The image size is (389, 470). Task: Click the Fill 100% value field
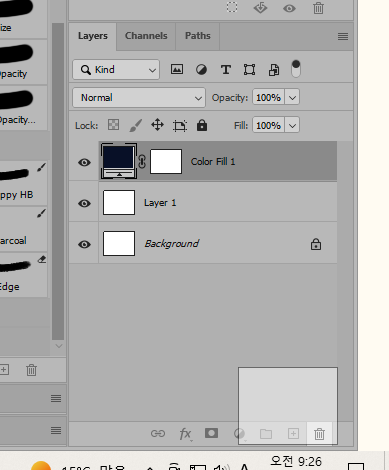click(268, 126)
